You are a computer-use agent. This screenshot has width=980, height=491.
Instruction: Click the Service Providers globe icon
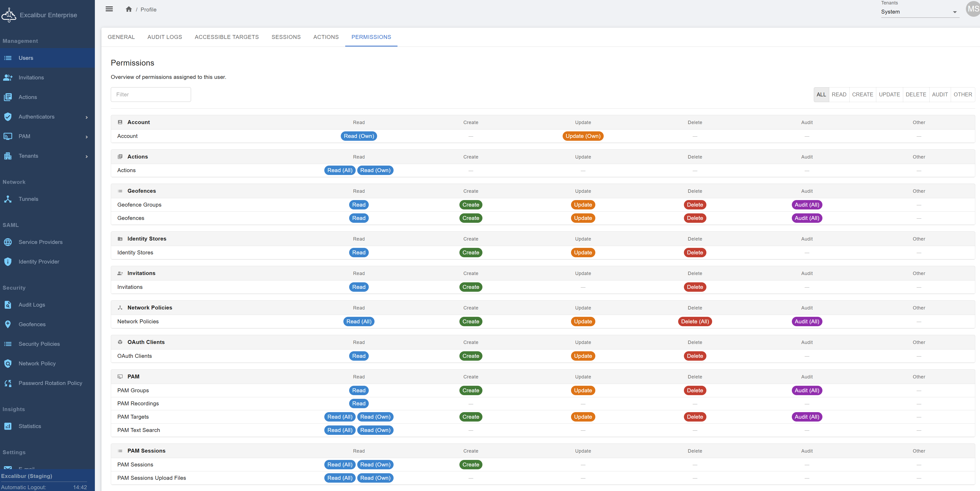(8, 242)
